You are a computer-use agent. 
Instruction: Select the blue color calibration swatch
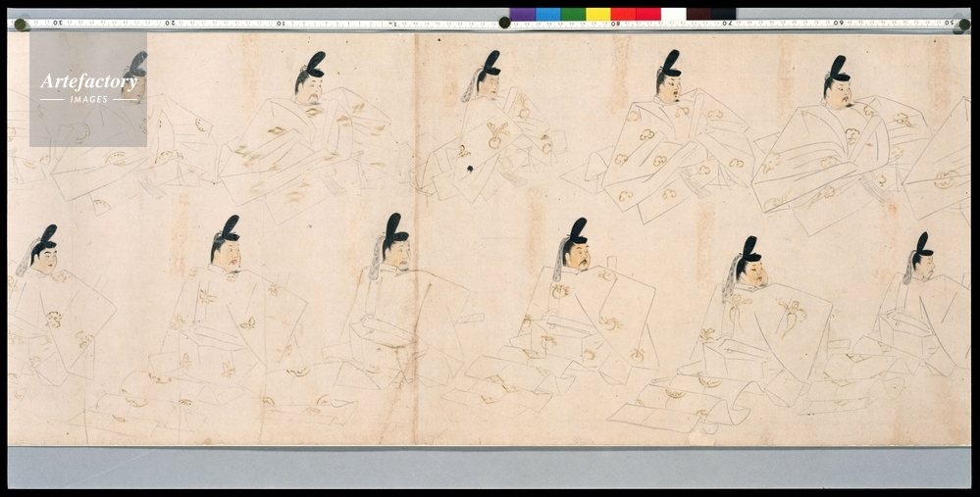click(x=547, y=15)
